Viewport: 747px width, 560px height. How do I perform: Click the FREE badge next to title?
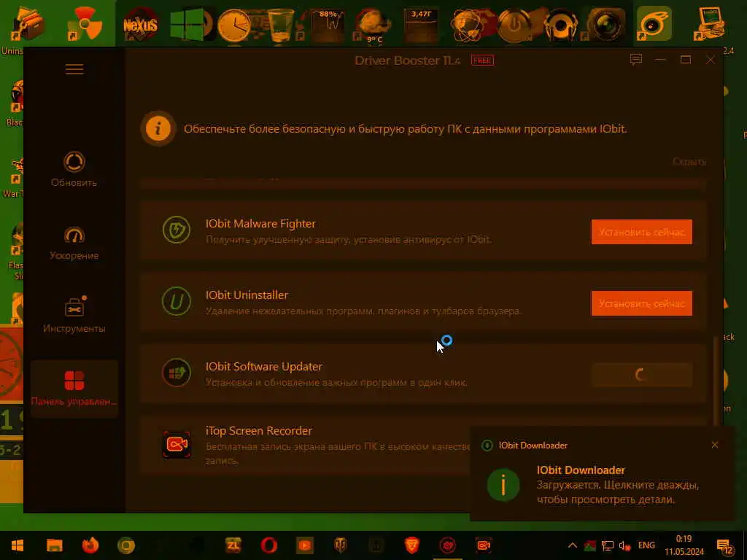(482, 61)
